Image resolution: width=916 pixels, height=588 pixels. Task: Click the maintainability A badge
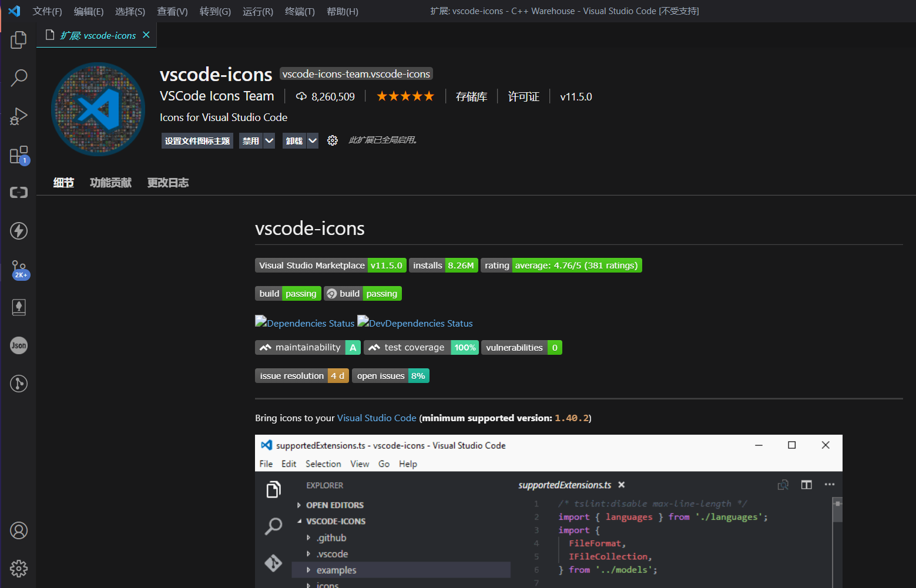click(308, 348)
